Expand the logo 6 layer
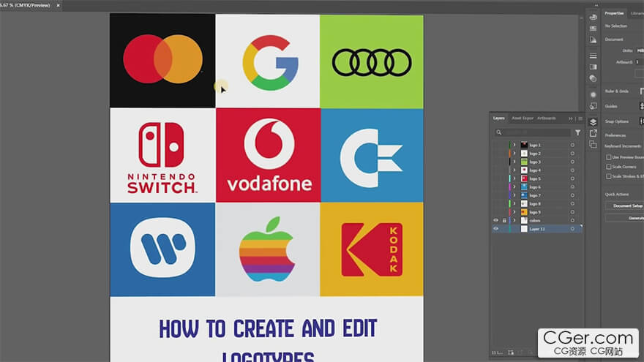The height and width of the screenshot is (362, 644). click(x=514, y=186)
